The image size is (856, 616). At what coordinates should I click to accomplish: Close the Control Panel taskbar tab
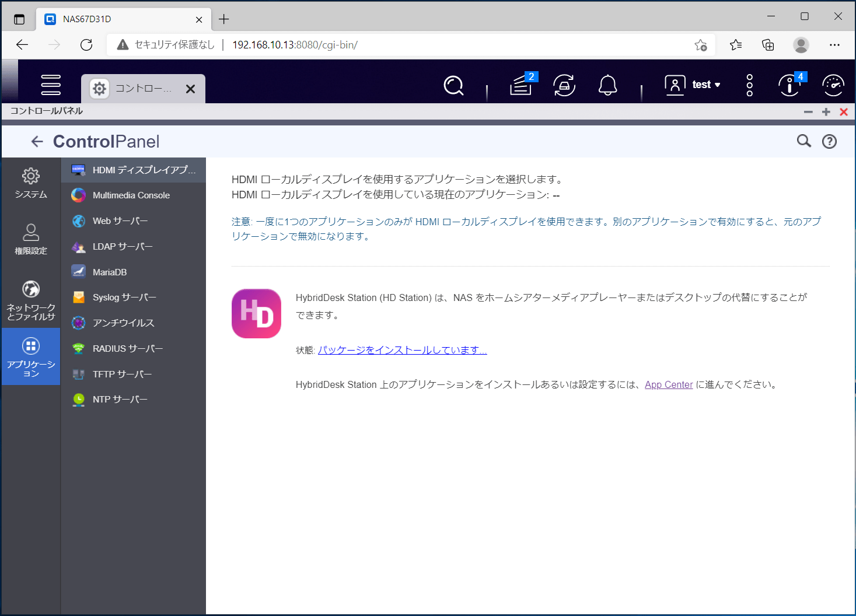point(190,89)
